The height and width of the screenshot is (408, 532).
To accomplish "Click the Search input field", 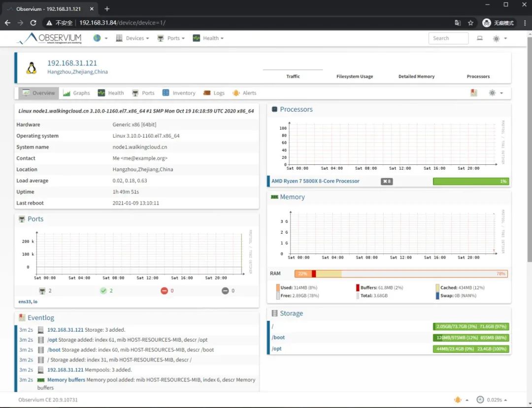I will pos(448,38).
